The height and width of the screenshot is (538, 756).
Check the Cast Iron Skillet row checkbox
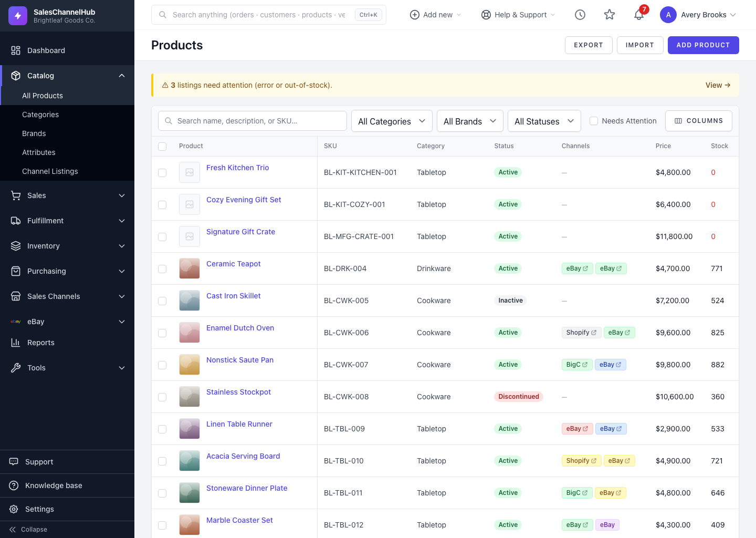click(x=162, y=301)
